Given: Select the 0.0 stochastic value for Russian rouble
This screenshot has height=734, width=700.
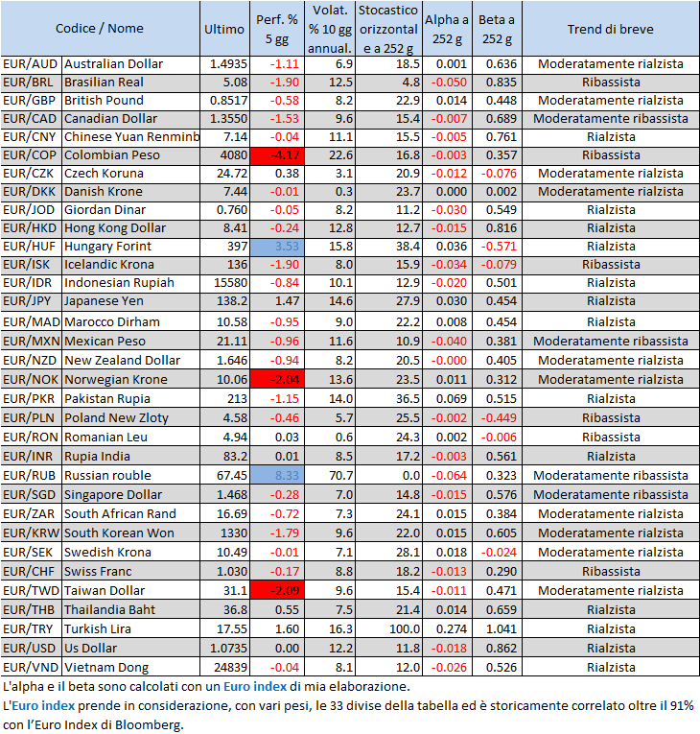Looking at the screenshot, I should tap(388, 476).
